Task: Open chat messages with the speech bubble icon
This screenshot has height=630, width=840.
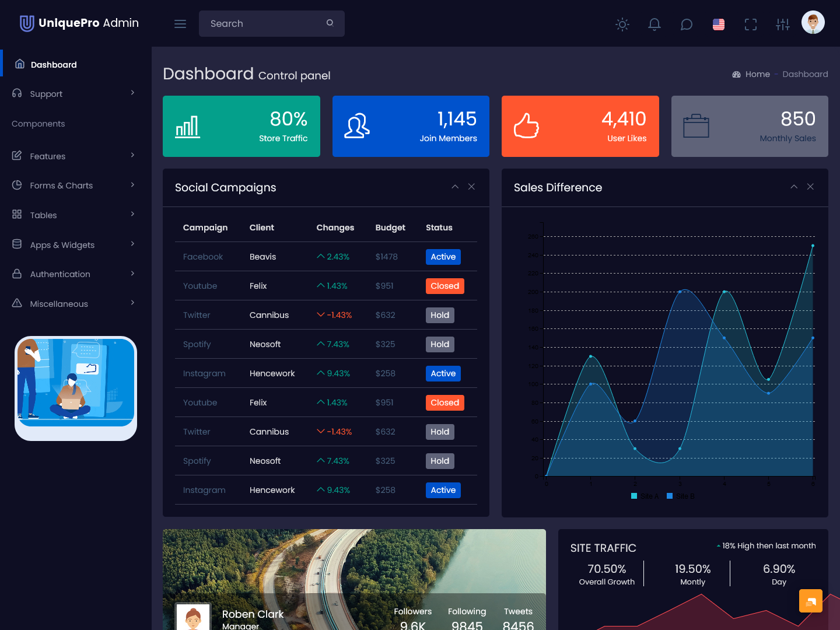Action: pos(686,24)
